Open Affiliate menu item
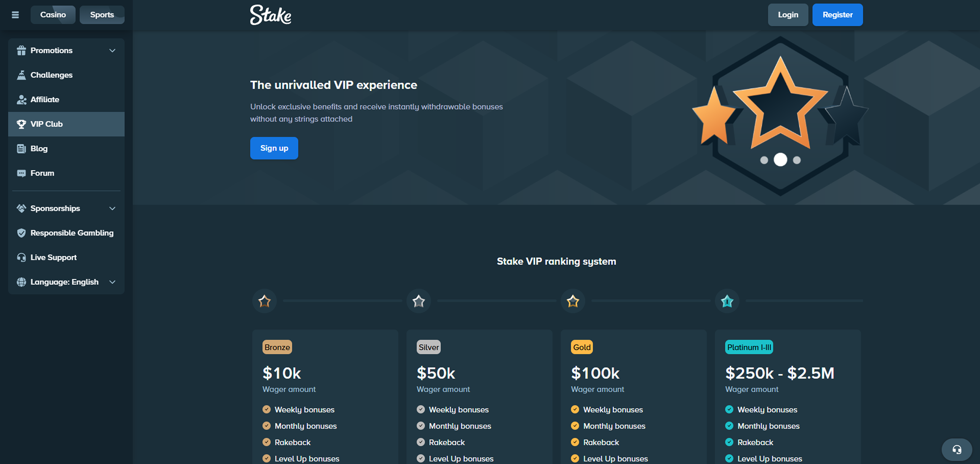The width and height of the screenshot is (980, 464). pos(66,99)
